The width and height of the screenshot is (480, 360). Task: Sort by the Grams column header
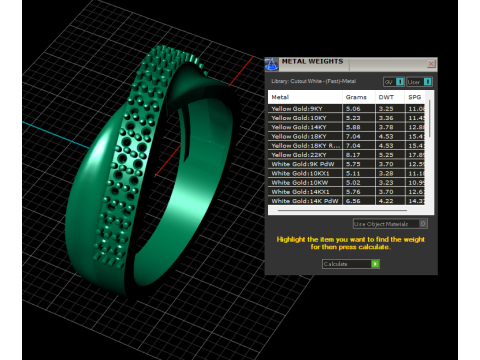coord(359,97)
